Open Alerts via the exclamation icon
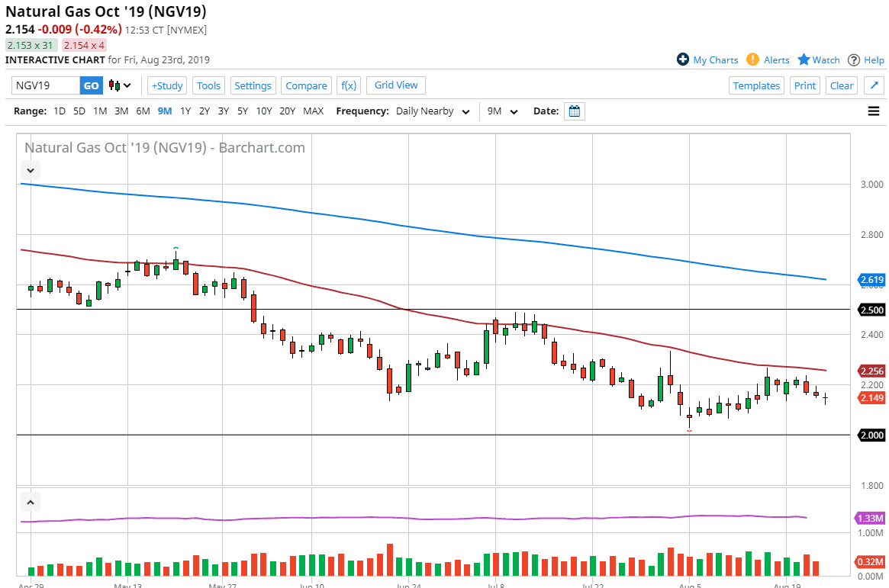 coord(752,59)
